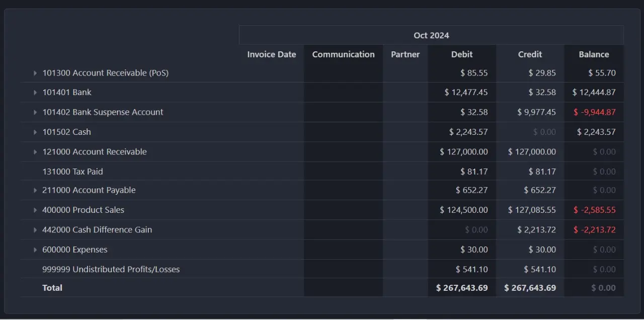Click the Debit column header
This screenshot has width=644, height=320.
tap(462, 54)
